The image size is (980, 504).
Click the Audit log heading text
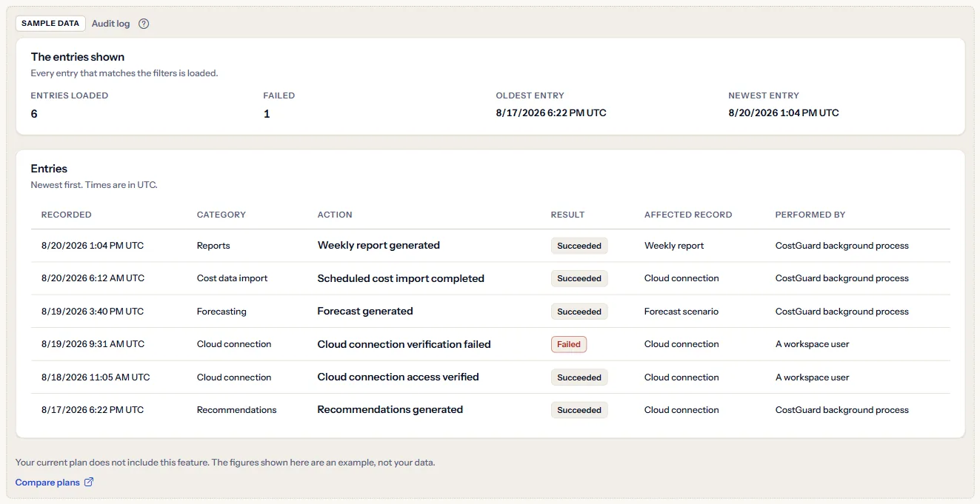coord(110,24)
